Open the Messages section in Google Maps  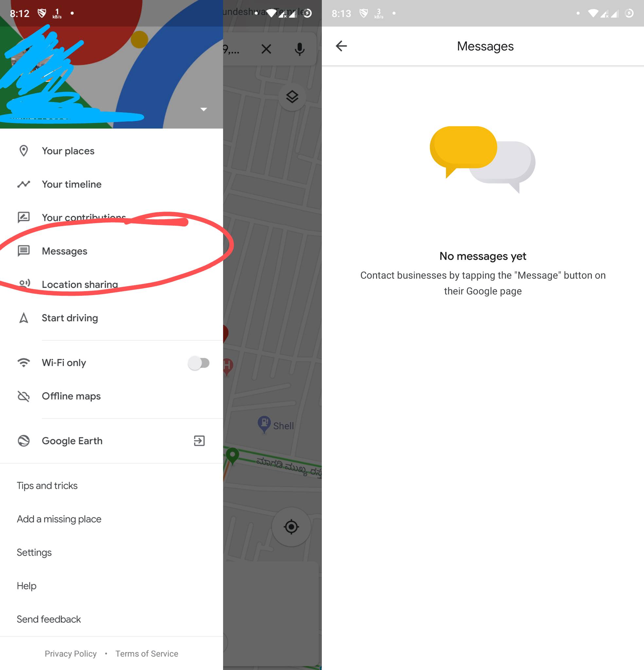point(64,251)
